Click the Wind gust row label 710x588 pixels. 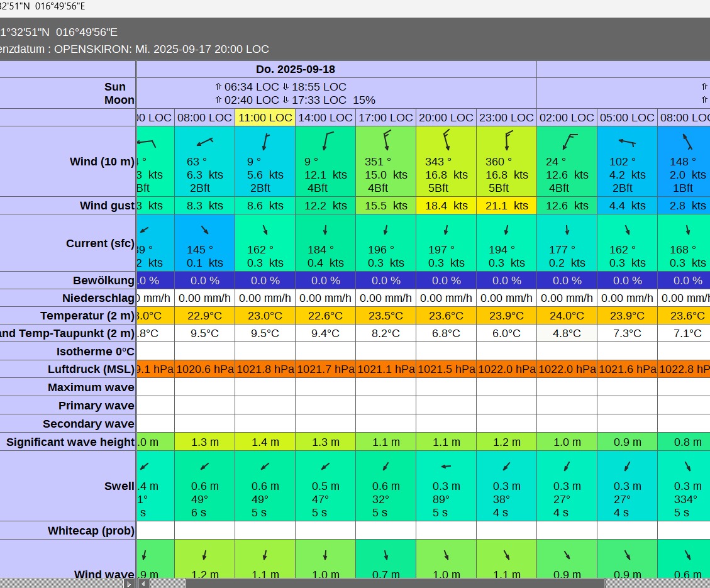coord(107,206)
